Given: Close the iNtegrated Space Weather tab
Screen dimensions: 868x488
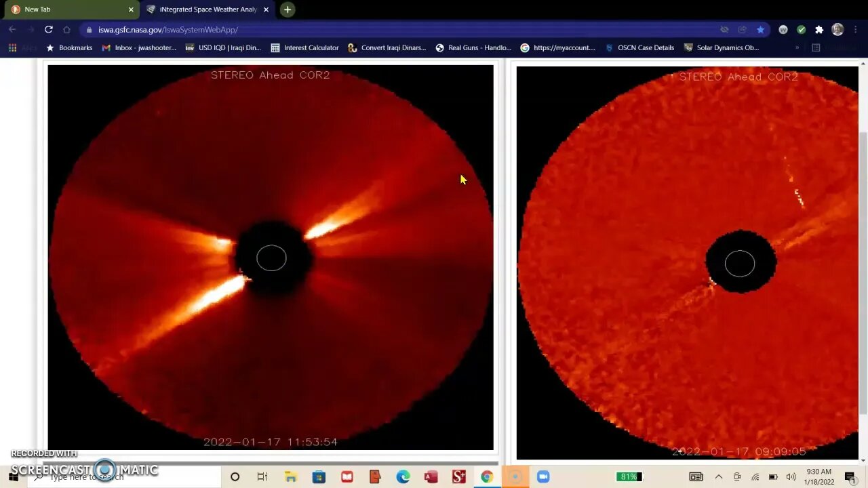Looking at the screenshot, I should point(266,9).
